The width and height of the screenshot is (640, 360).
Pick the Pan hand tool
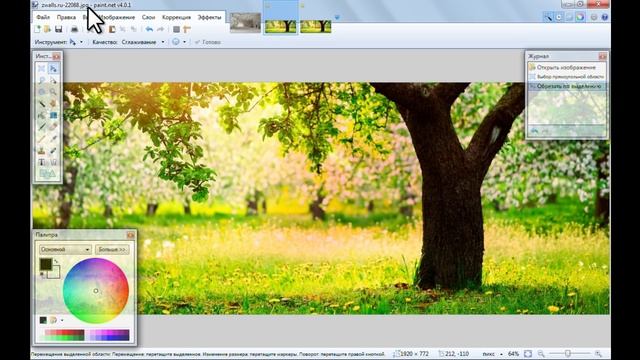53,104
